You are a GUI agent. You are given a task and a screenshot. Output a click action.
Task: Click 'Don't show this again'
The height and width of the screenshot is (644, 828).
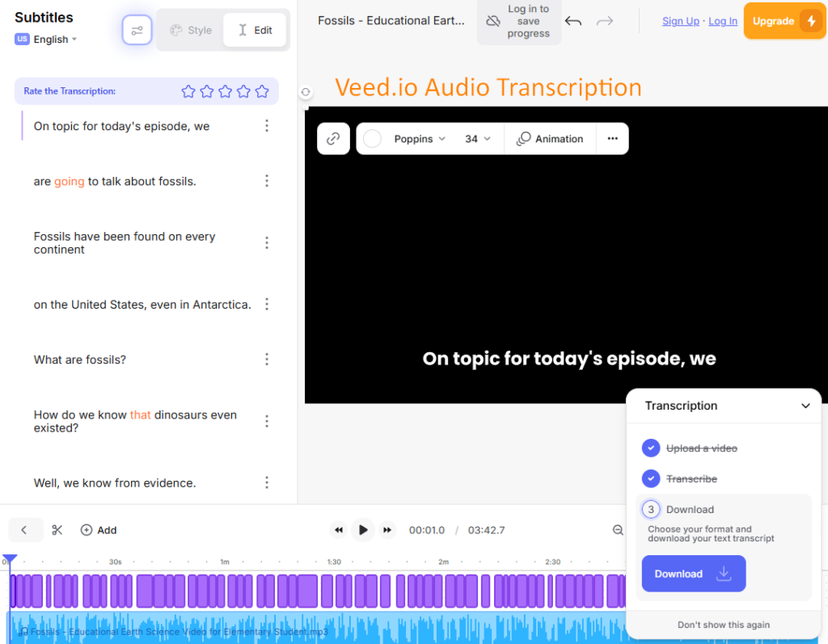coord(724,625)
